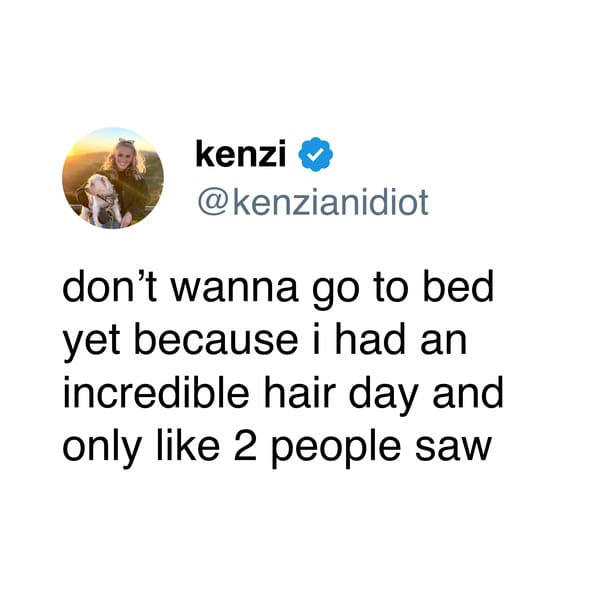
Task: Click the word "yet" in the tweet
Action: pyautogui.click(x=91, y=343)
